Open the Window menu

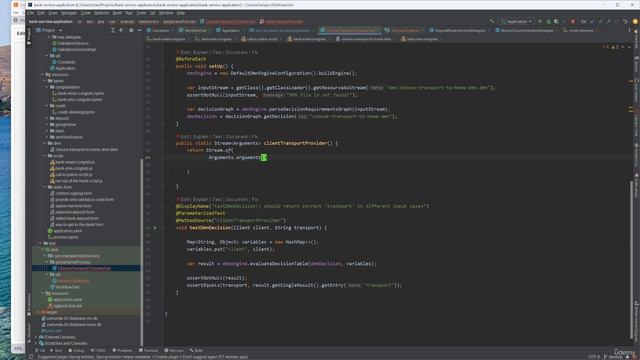coord(166,13)
